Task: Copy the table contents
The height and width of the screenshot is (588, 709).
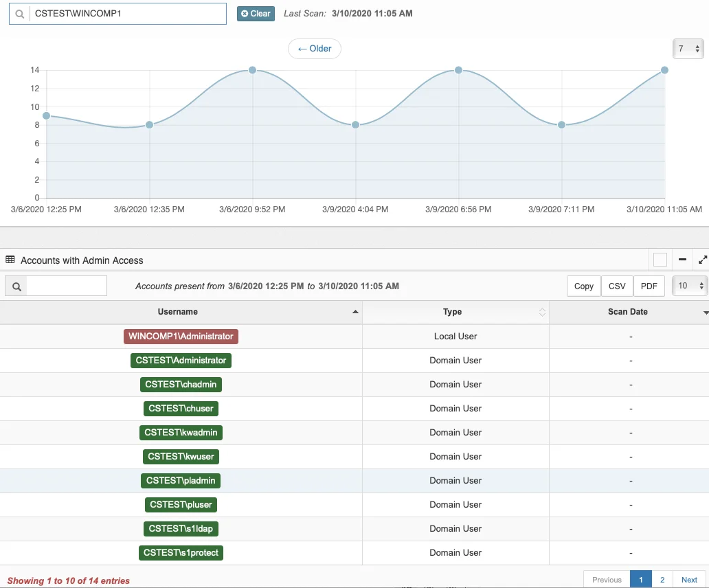Action: tap(584, 286)
